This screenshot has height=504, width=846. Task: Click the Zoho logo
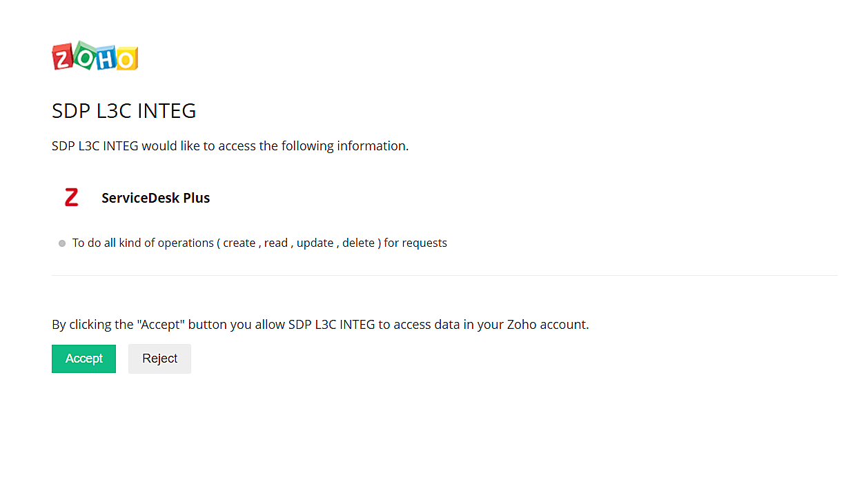pos(95,57)
